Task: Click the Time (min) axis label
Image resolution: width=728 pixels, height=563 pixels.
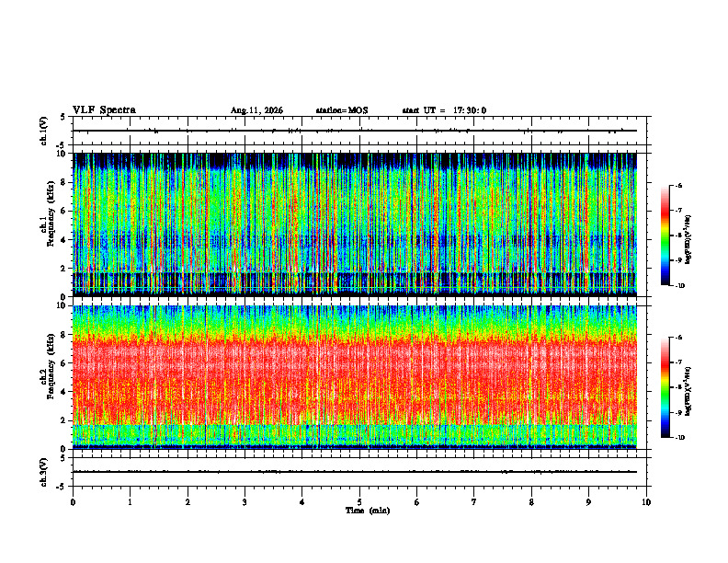Action: click(368, 511)
